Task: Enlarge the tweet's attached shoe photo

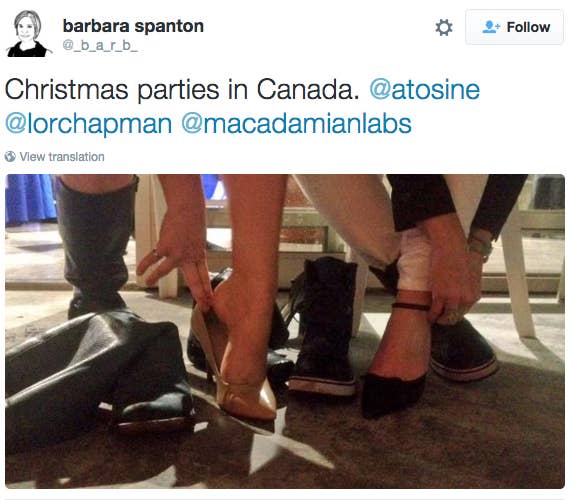Action: [x=285, y=331]
